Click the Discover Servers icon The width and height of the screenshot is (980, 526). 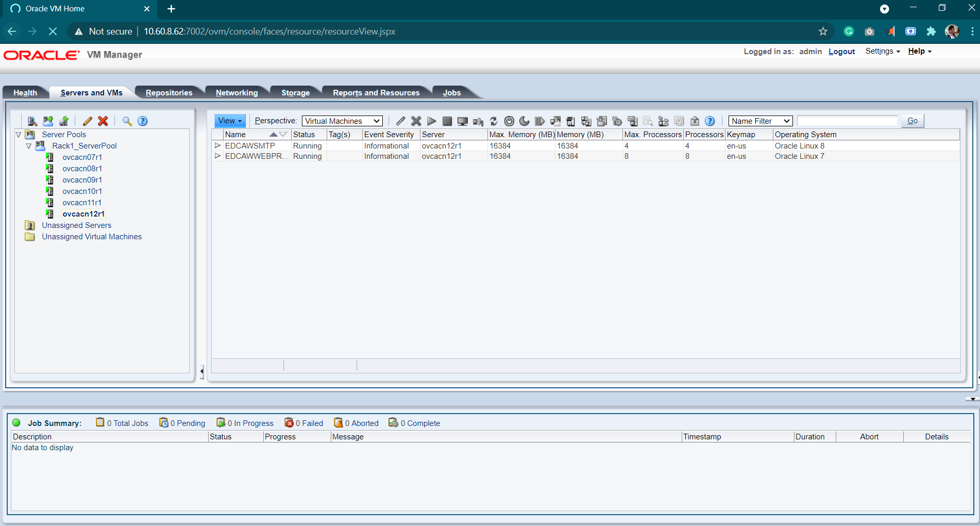tap(32, 121)
